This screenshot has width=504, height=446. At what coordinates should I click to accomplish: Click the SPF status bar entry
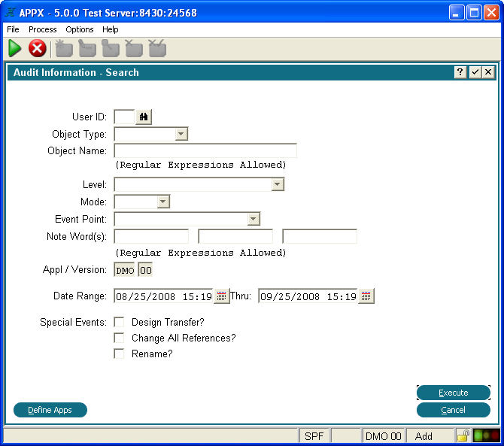tap(314, 436)
